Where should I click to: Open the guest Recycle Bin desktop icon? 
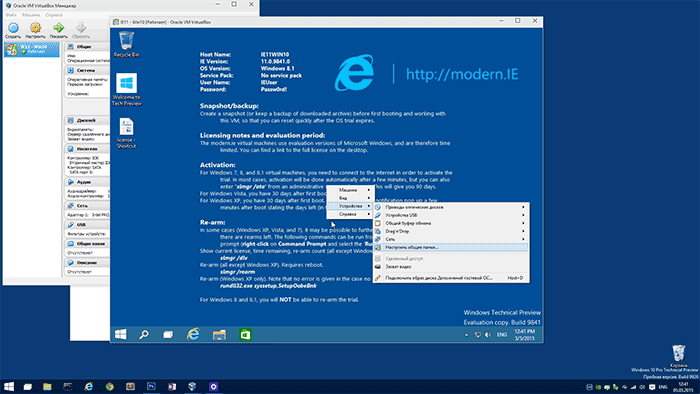pyautogui.click(x=126, y=44)
